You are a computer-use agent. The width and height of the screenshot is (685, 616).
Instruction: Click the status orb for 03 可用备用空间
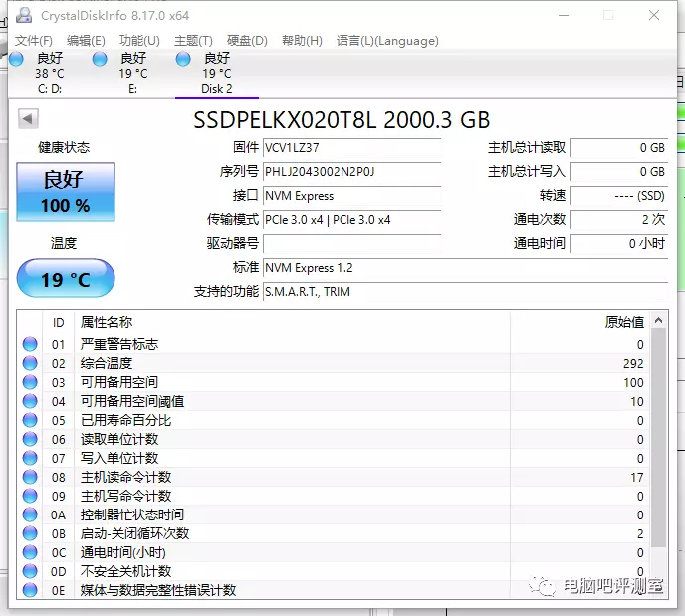pos(30,382)
